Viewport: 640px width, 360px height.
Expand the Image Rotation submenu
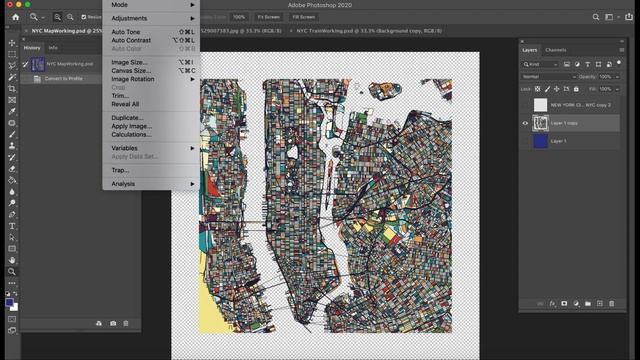pos(151,79)
